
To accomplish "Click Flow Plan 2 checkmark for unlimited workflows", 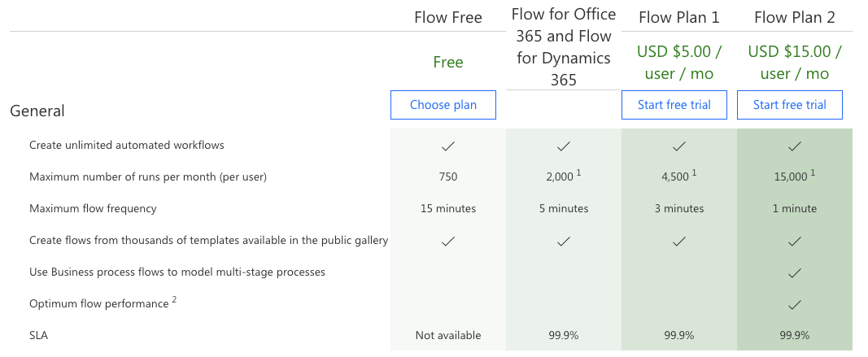I will point(795,146).
